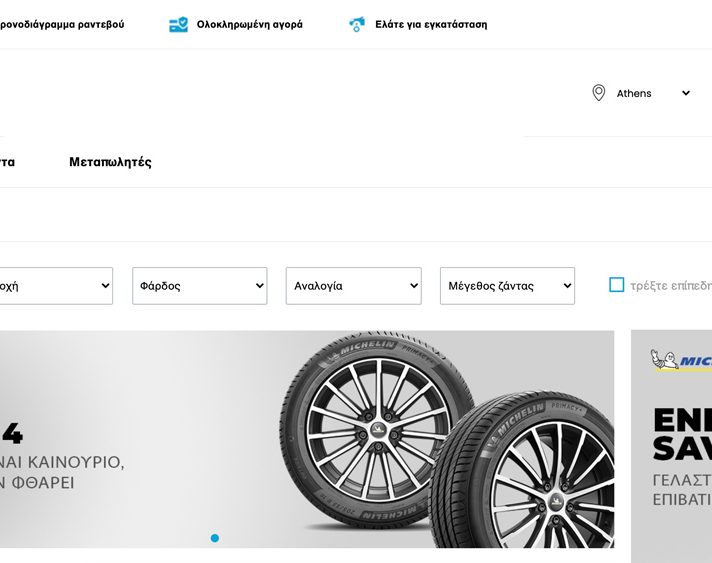Tick the τρέξτε επίπεδη checkbox
Screen dimensions: 712x563
616,285
